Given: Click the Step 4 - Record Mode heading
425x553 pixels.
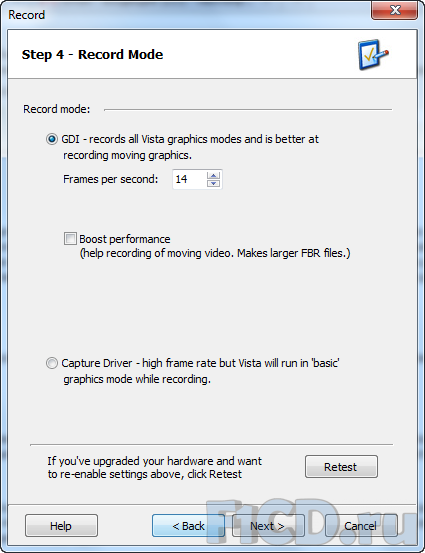Looking at the screenshot, I should point(92,55).
